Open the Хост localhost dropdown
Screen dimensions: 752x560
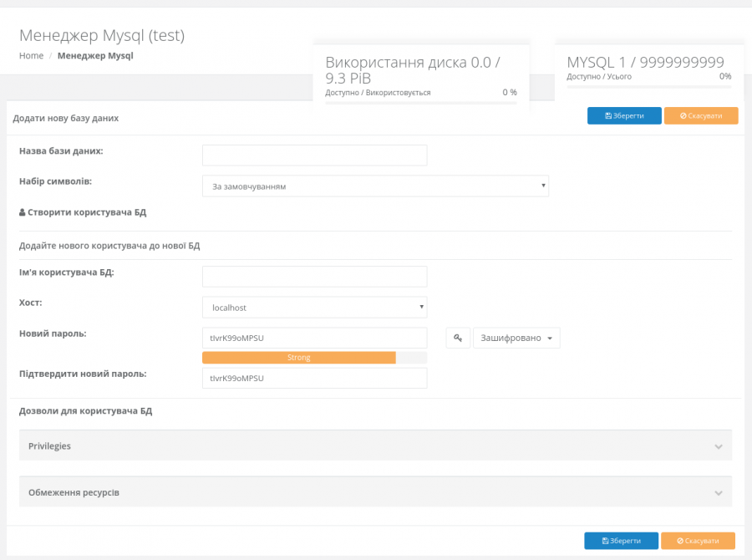(314, 308)
